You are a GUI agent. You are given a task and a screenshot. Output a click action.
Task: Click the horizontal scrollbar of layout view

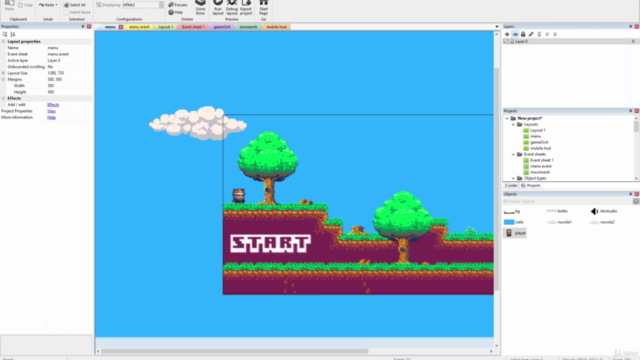coord(235,351)
